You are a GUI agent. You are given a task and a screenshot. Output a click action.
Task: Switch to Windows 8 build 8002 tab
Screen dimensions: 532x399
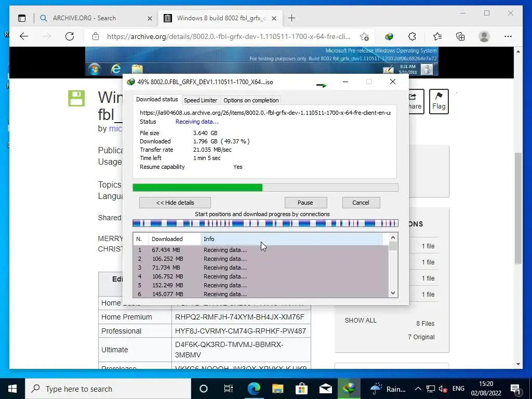220,18
